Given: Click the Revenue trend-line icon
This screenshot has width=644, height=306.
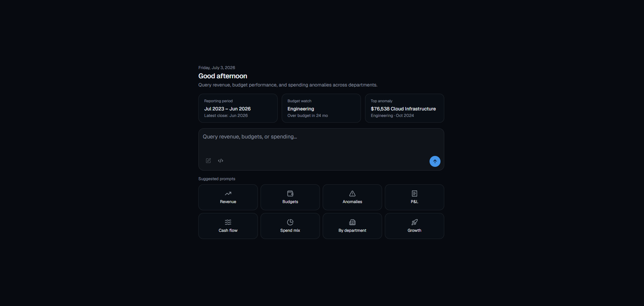Looking at the screenshot, I should tap(228, 194).
